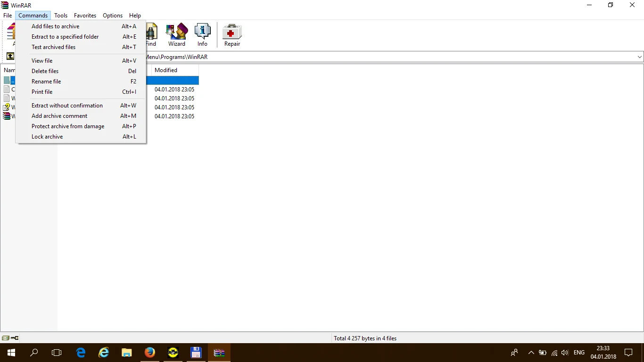The width and height of the screenshot is (644, 362).
Task: Click the volume icon in system tray
Action: click(565, 353)
